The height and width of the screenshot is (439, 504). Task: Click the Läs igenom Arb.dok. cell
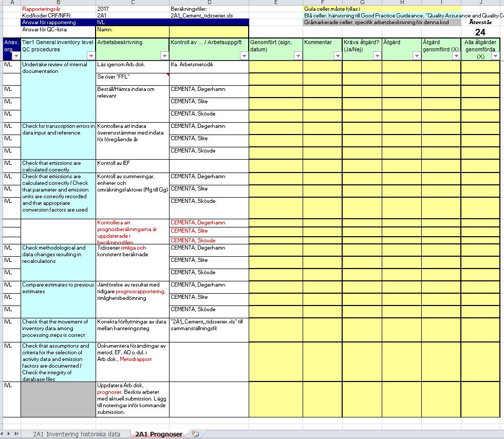tap(133, 67)
